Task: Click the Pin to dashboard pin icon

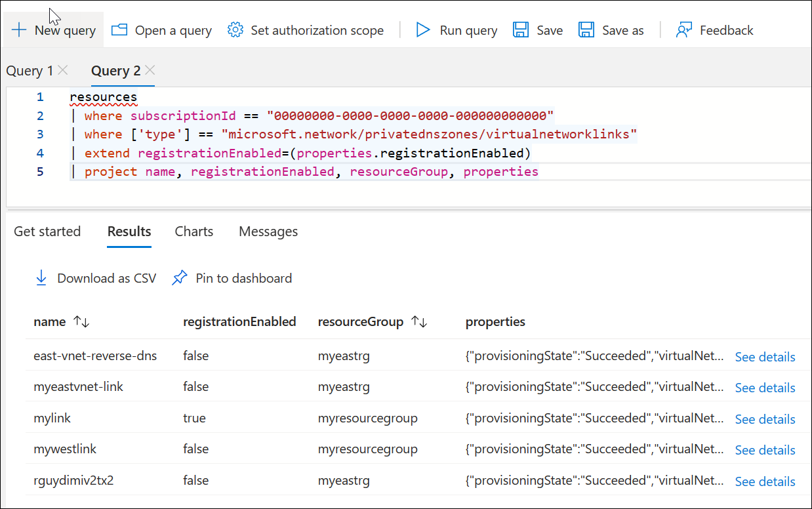Action: pyautogui.click(x=179, y=278)
